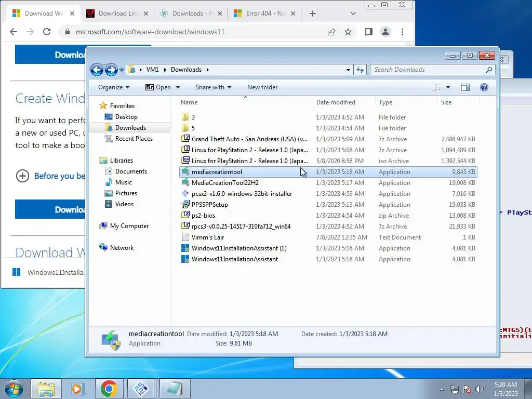Select mediacreationtool application icon
The width and height of the screenshot is (532, 399).
185,171
